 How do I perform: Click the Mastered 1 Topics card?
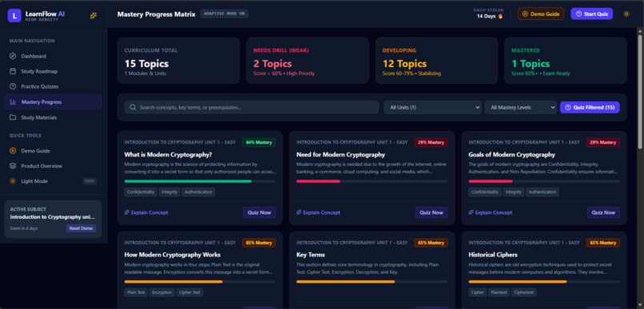point(566,61)
